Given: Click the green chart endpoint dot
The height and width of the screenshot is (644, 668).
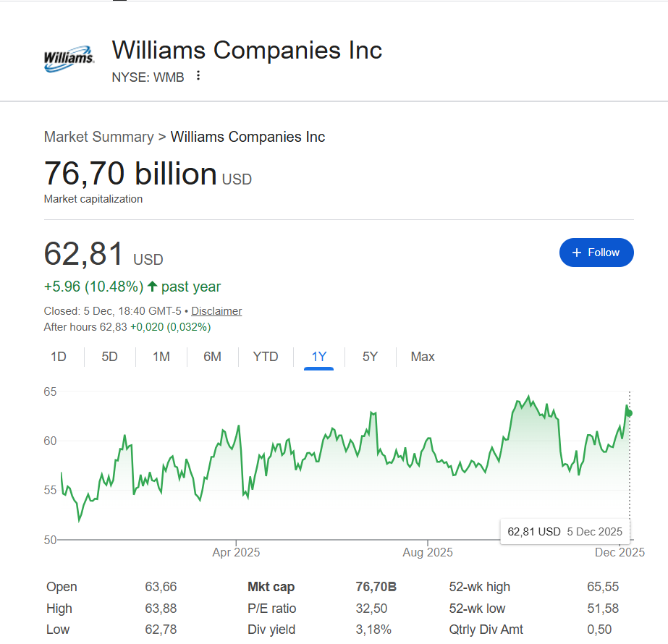Looking at the screenshot, I should [x=630, y=413].
